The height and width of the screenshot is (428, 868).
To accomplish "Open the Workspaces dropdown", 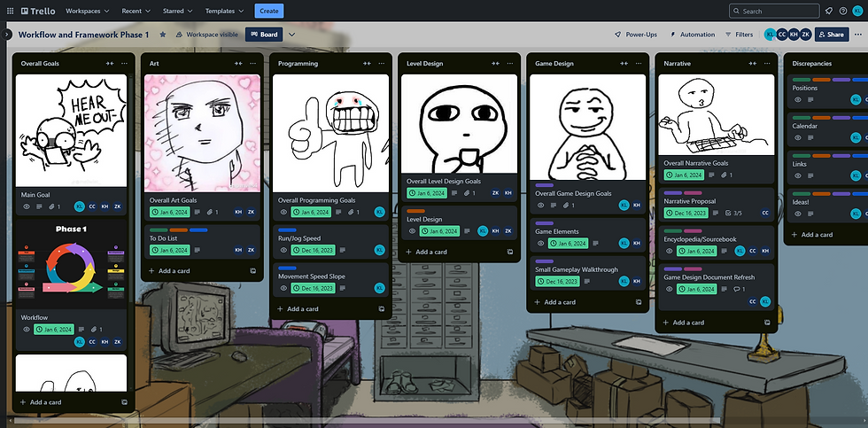I will pyautogui.click(x=88, y=11).
